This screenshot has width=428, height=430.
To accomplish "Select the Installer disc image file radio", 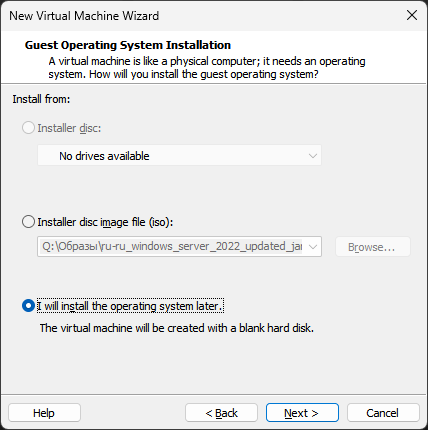I will [28, 222].
